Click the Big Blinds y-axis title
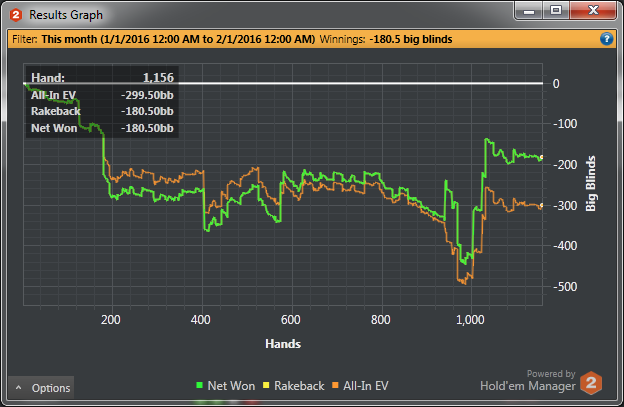The image size is (624, 407). tap(591, 183)
